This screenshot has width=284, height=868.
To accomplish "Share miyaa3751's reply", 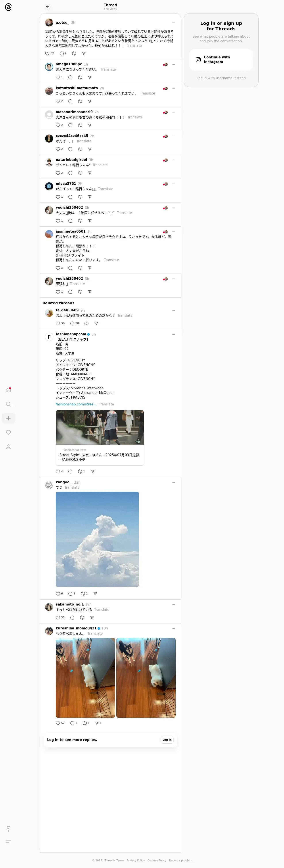I will (90, 197).
